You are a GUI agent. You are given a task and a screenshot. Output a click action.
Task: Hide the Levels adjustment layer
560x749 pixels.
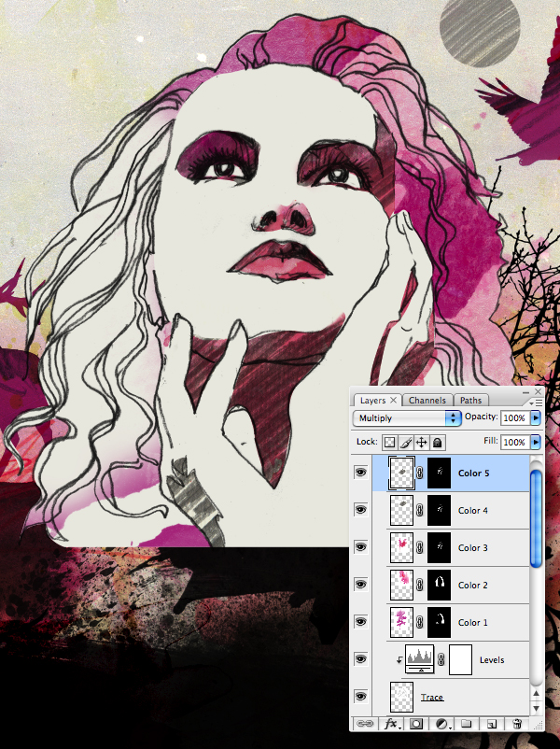361,659
